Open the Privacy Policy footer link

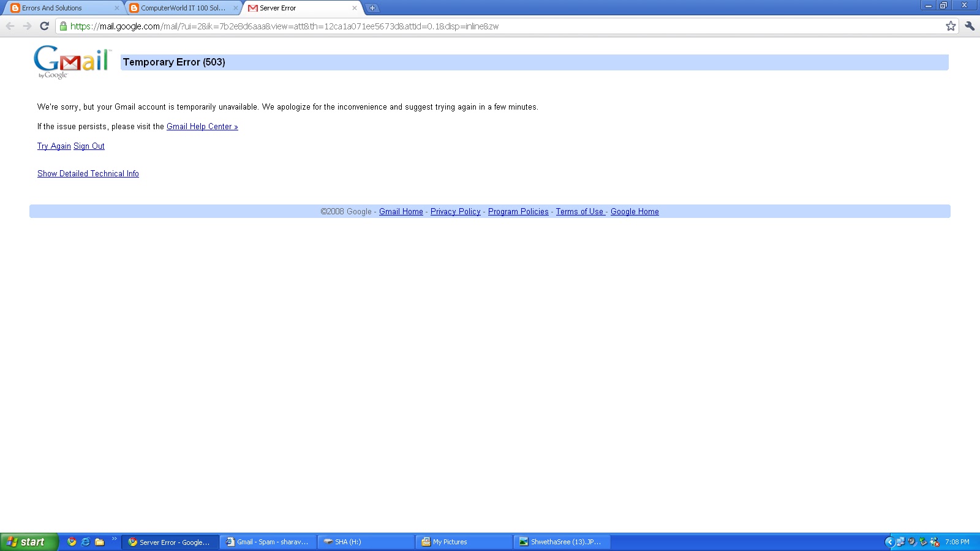456,212
